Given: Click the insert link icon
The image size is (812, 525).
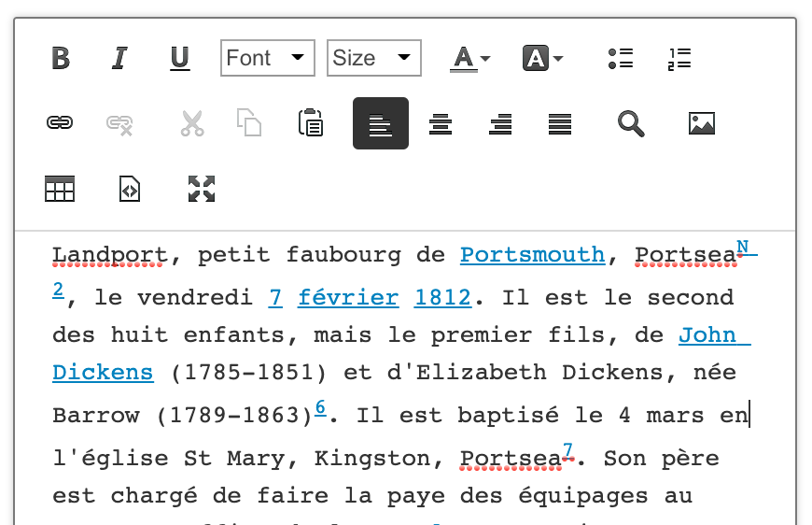Looking at the screenshot, I should click(x=60, y=123).
